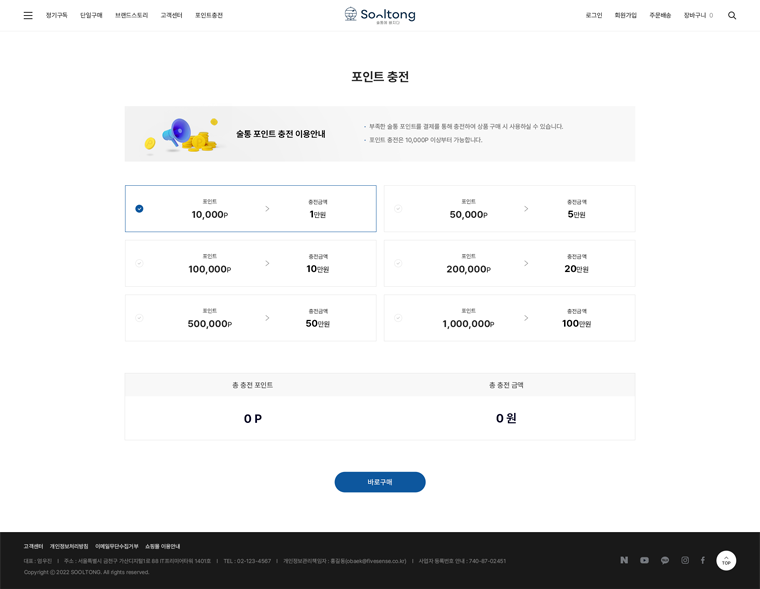Click the 포인트 충전 page title
Screen dimensions: 760x589
380,77
